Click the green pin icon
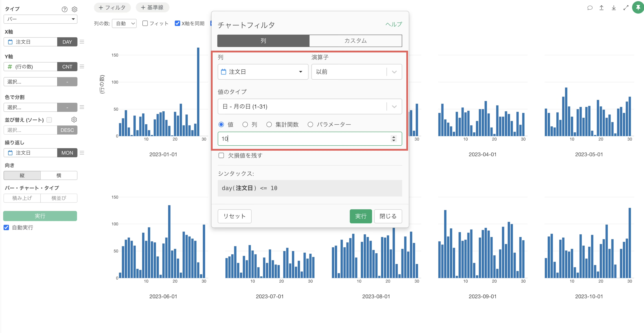Image resolution: width=644 pixels, height=333 pixels. pyautogui.click(x=638, y=8)
